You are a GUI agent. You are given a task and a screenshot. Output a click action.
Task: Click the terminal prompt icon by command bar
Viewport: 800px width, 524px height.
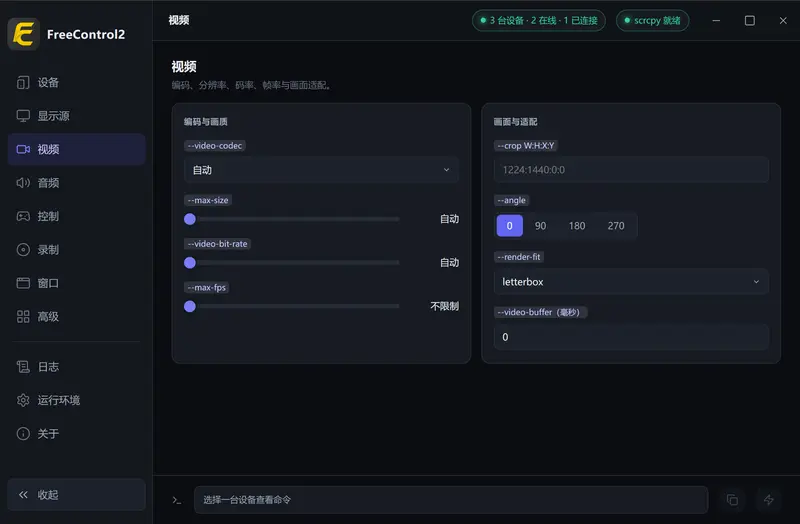click(x=177, y=500)
